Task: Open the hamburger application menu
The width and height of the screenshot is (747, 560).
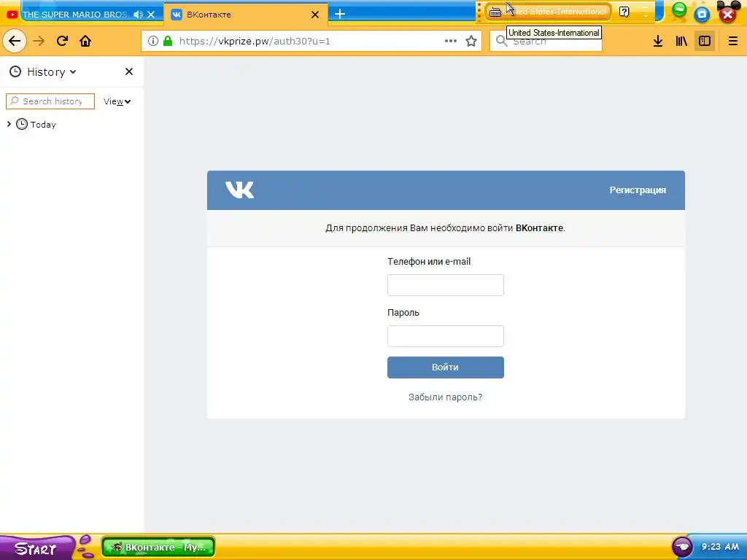Action: click(732, 41)
